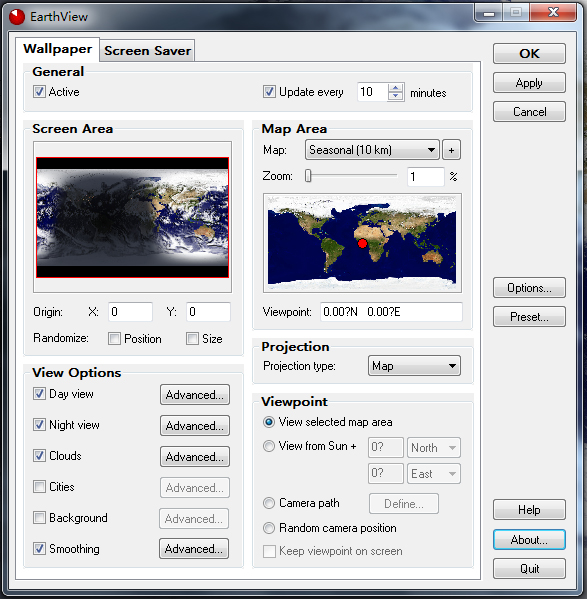
Task: Click the Map Area world map image
Action: click(362, 243)
